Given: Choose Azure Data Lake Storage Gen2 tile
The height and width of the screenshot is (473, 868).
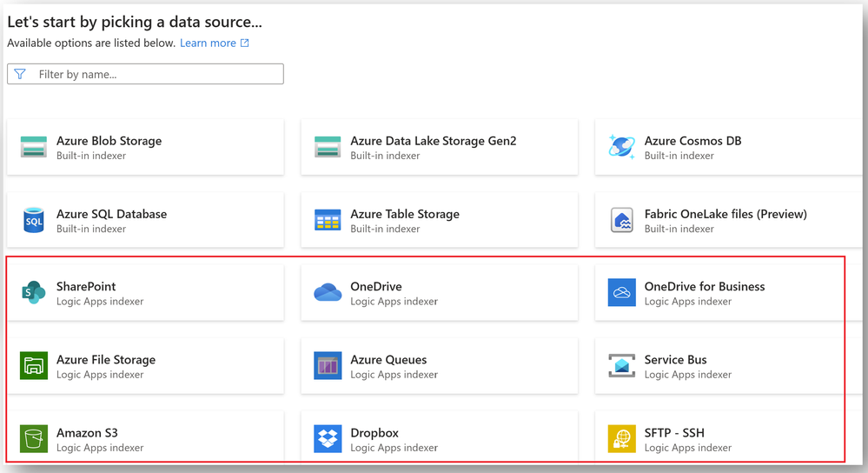Looking at the screenshot, I should [x=440, y=147].
